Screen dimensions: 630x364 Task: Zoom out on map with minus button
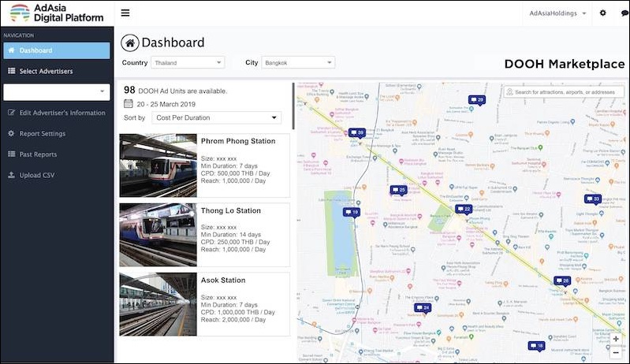tap(616, 353)
